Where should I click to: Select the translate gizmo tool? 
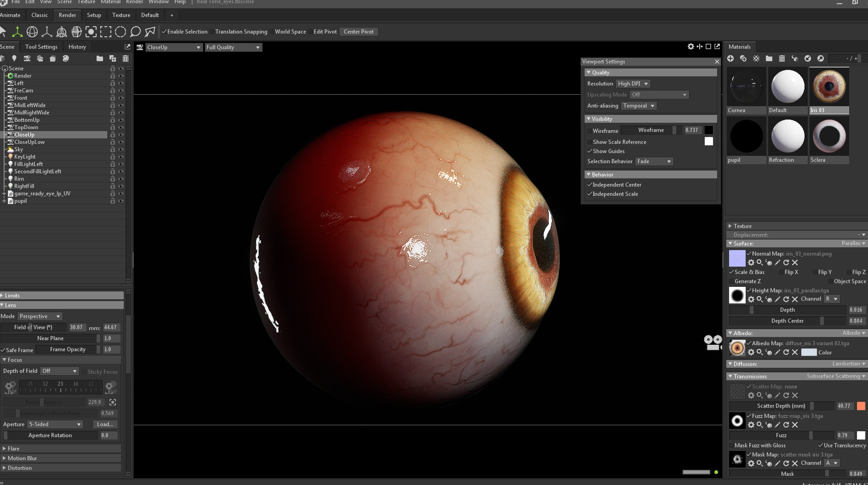(x=17, y=32)
